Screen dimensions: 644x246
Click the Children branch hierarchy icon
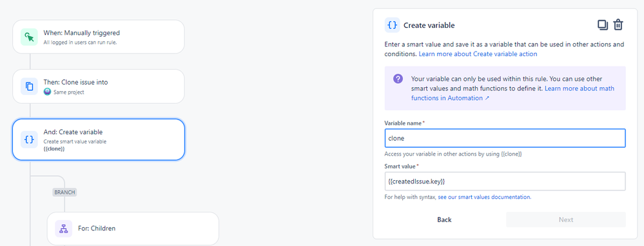point(64,229)
